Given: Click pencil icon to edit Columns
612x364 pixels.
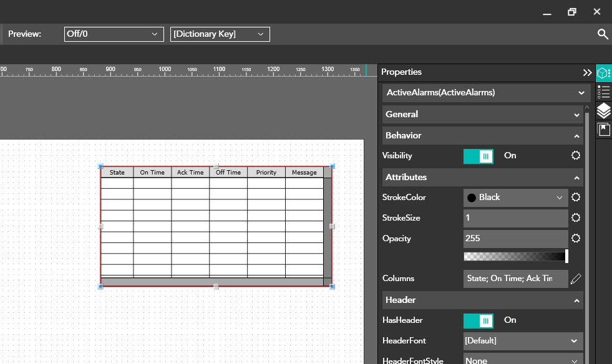Looking at the screenshot, I should (576, 279).
